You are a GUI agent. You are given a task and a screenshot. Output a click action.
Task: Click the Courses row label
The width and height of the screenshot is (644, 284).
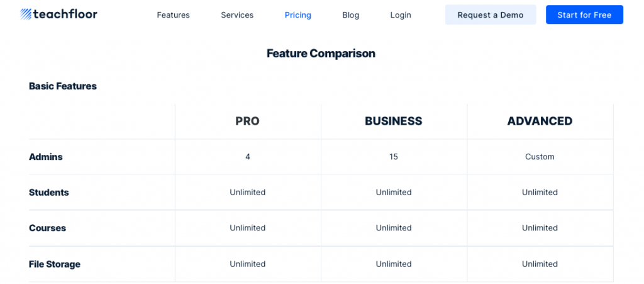tap(48, 228)
